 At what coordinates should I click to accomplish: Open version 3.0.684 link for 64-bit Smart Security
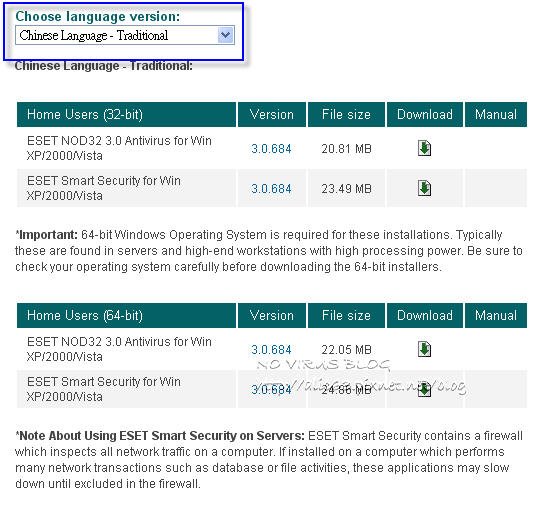pyautogui.click(x=271, y=390)
